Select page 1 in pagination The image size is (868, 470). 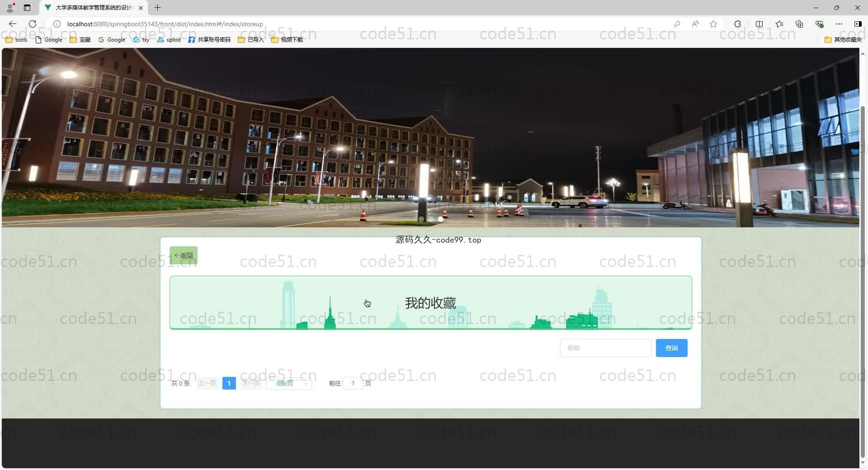pos(229,383)
